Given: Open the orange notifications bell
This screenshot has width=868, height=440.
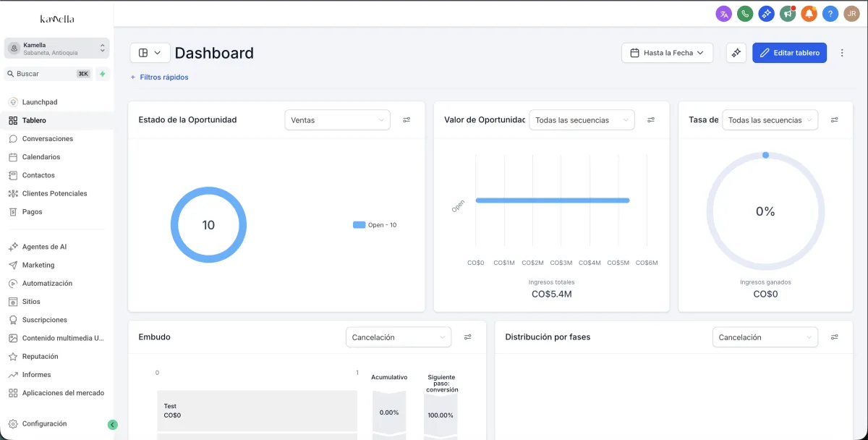Looking at the screenshot, I should point(809,14).
